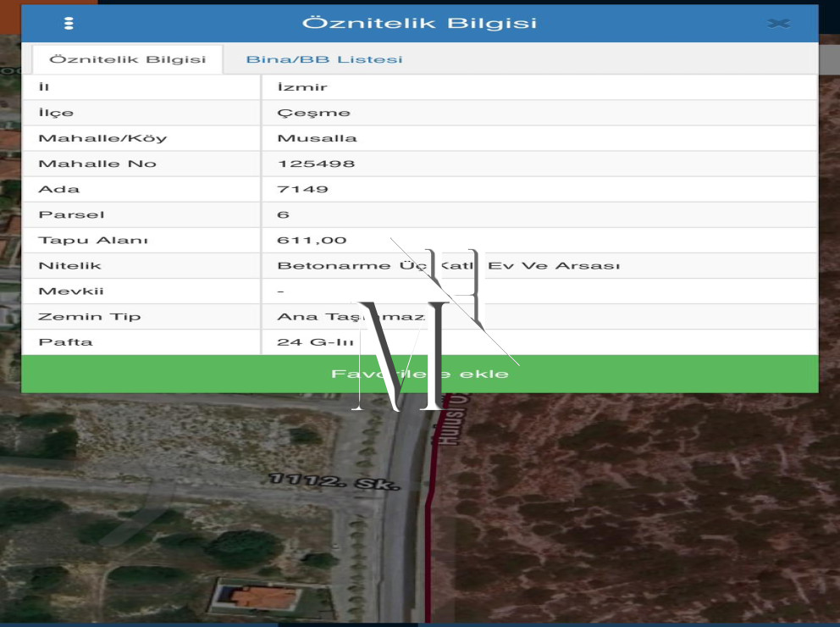Click the Mahalle/Köy label

pos(102,138)
